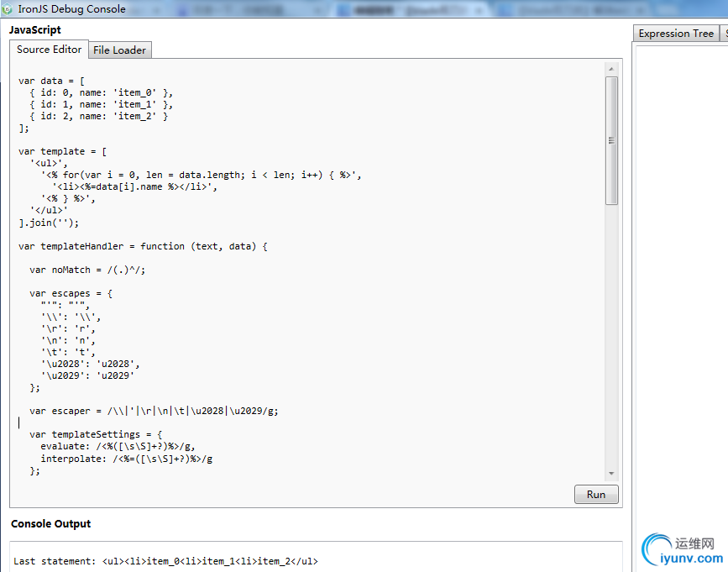The height and width of the screenshot is (572, 728).
Task: Click the 'var templateHandler = function' line
Action: (x=143, y=246)
